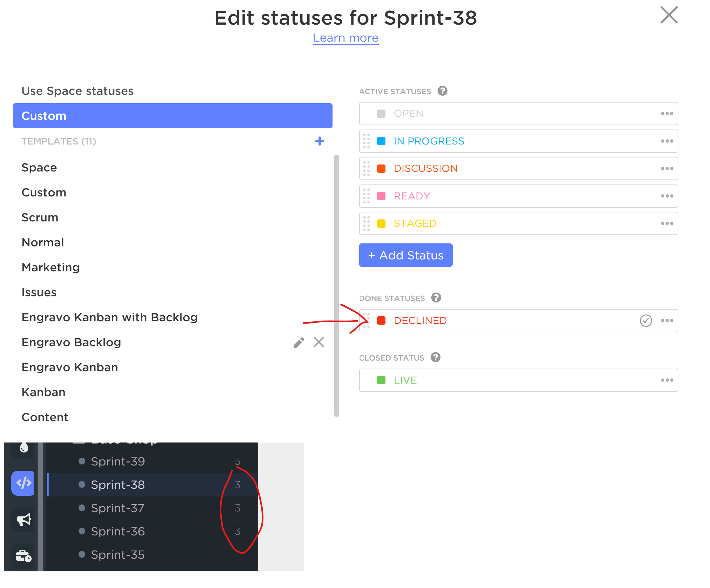Open the three-dot menu for IN PROGRESS

point(667,141)
